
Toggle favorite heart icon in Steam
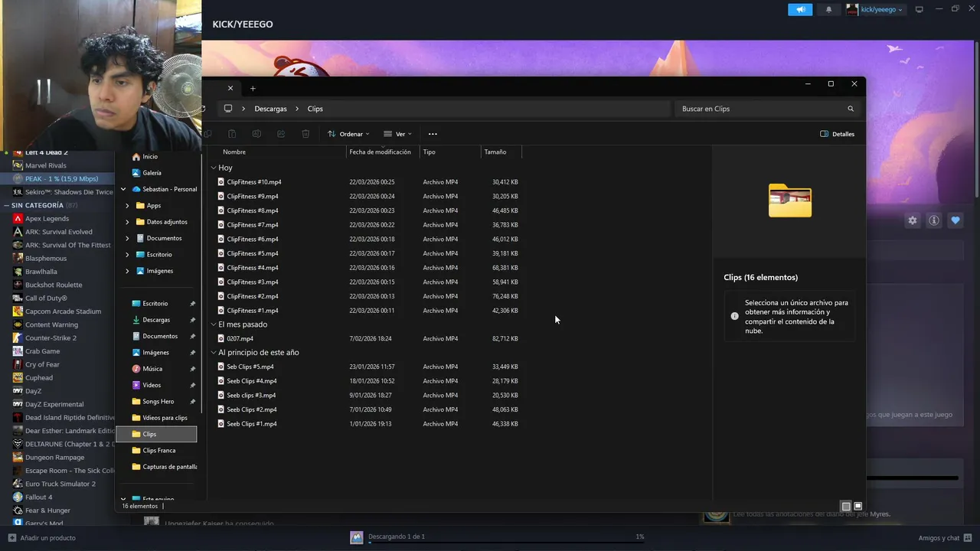point(955,220)
